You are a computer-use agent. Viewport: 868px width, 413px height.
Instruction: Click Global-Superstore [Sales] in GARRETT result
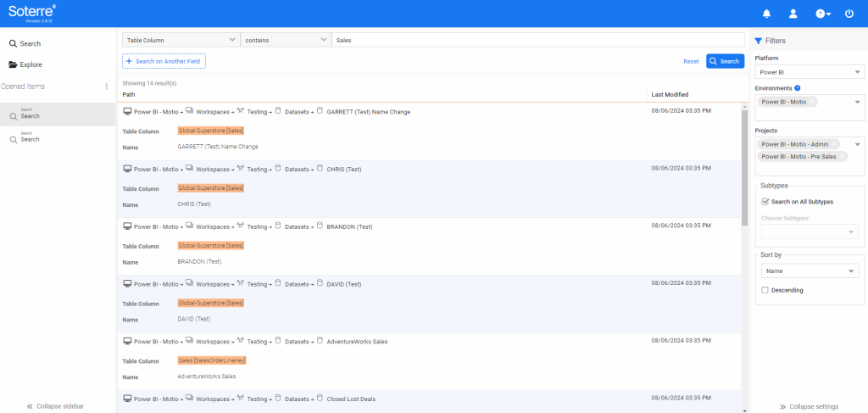pyautogui.click(x=211, y=131)
